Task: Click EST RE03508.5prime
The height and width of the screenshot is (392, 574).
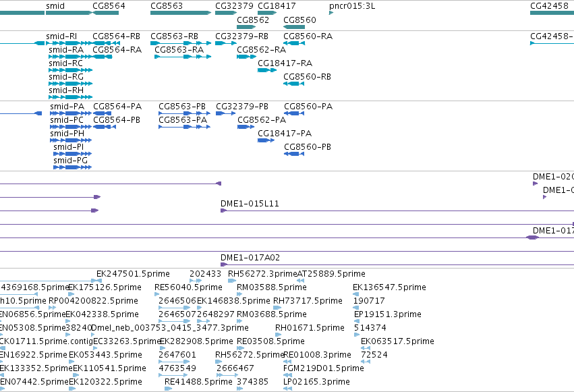Action: click(x=271, y=341)
